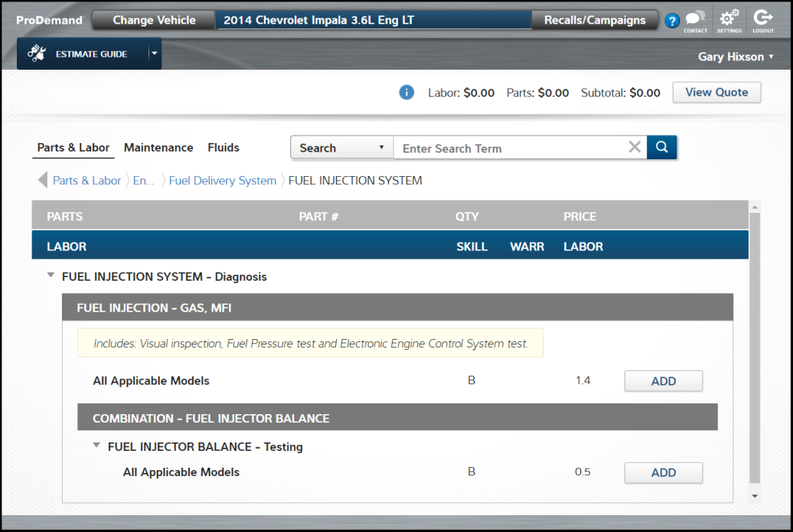Screen dimensions: 793x532
Task: Collapse FUEL INJECTION SYSTEM - Diagnosis section
Action: tap(51, 276)
